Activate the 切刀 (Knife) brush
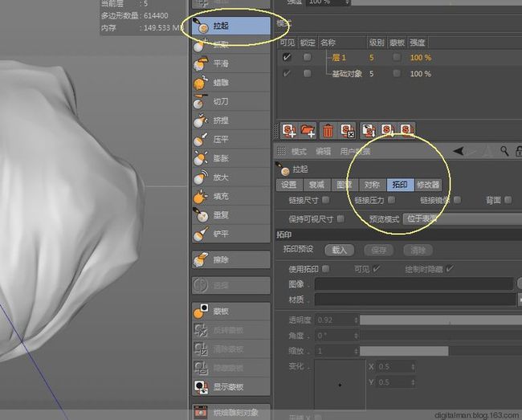The image size is (522, 420). 231,101
